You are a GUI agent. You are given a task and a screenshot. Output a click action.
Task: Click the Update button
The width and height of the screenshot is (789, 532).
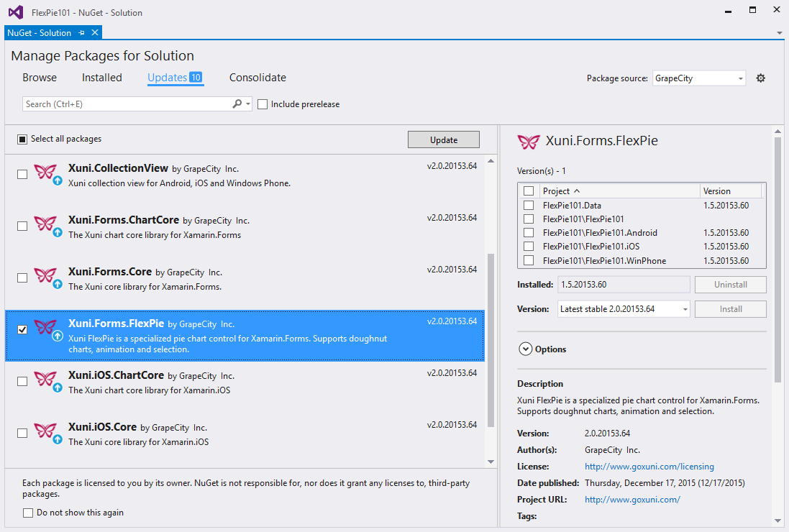coord(443,139)
